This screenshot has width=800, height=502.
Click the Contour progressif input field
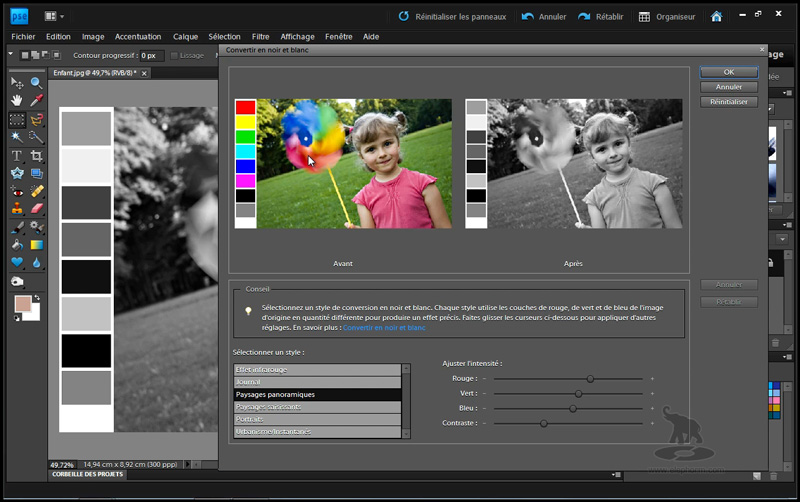click(152, 55)
